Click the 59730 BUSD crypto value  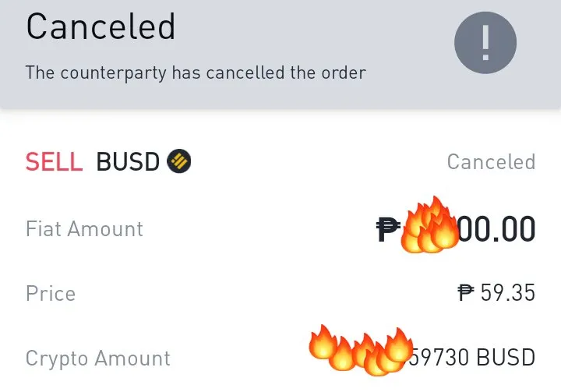click(472, 357)
